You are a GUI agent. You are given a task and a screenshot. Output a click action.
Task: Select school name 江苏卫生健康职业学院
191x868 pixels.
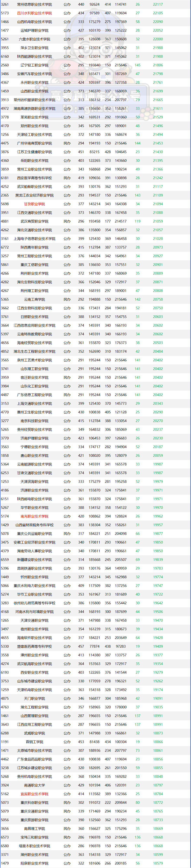coord(35,152)
